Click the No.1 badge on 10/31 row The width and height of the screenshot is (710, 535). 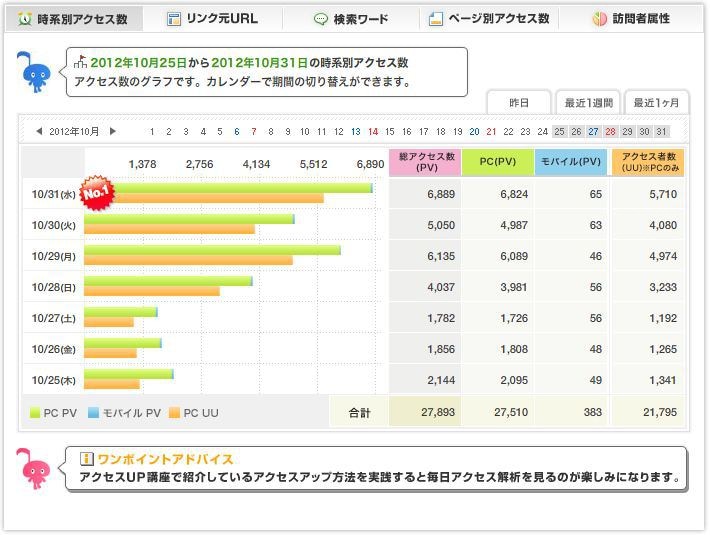96,193
